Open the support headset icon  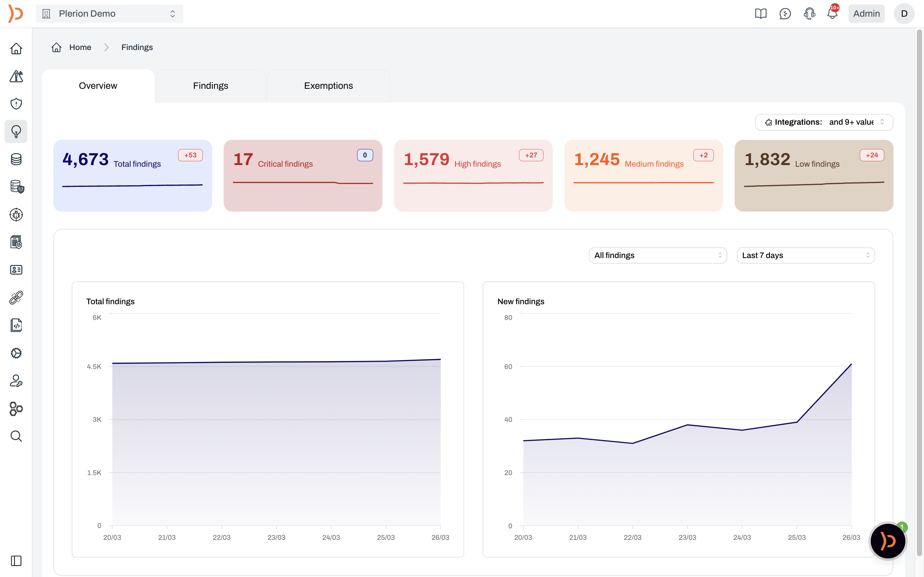[x=809, y=14]
